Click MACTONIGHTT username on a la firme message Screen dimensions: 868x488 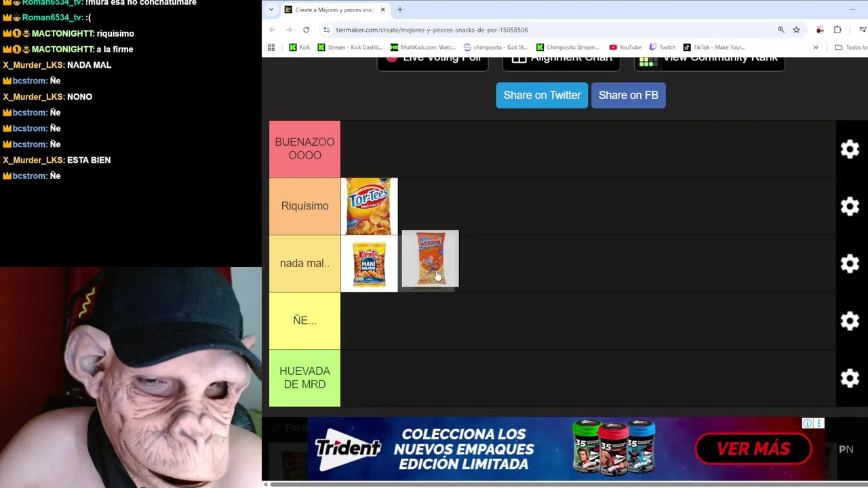pyautogui.click(x=62, y=49)
